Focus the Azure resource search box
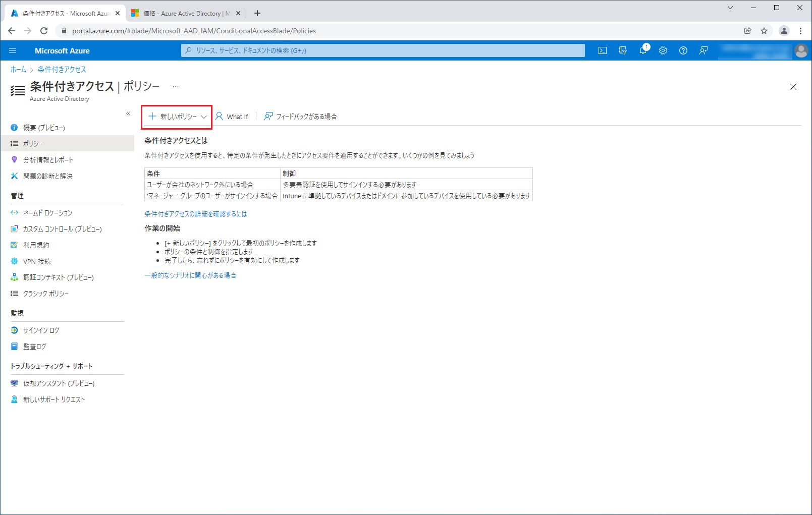 pyautogui.click(x=383, y=50)
